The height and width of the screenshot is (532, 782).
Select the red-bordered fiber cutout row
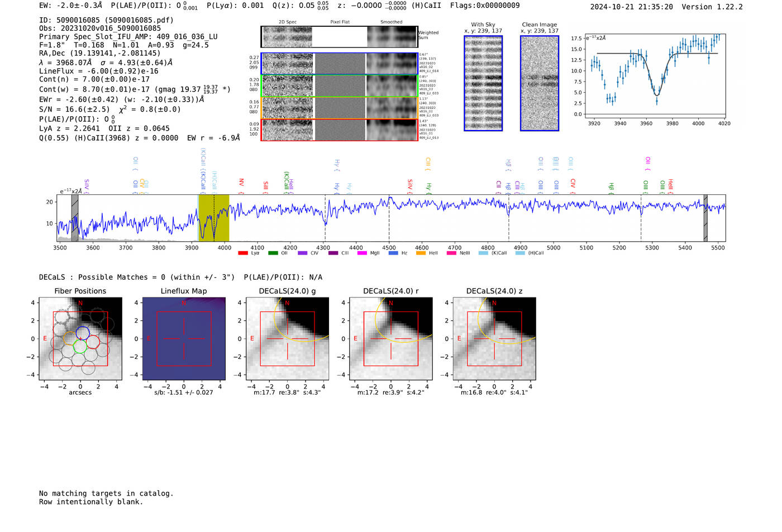click(x=339, y=130)
